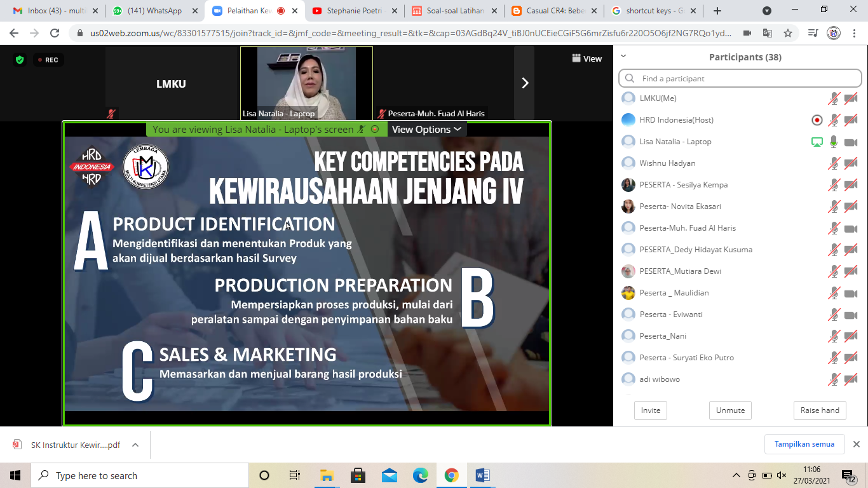Click HRD Indonesia(Host) muted mic icon

[x=834, y=120]
